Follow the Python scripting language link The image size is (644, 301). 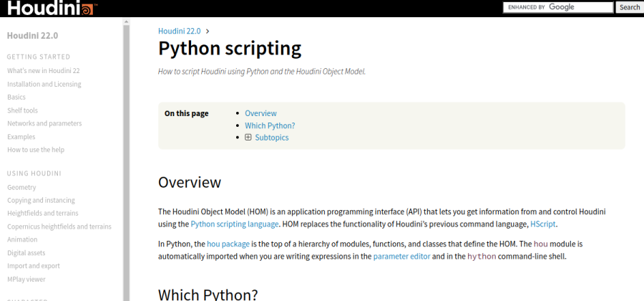(235, 224)
